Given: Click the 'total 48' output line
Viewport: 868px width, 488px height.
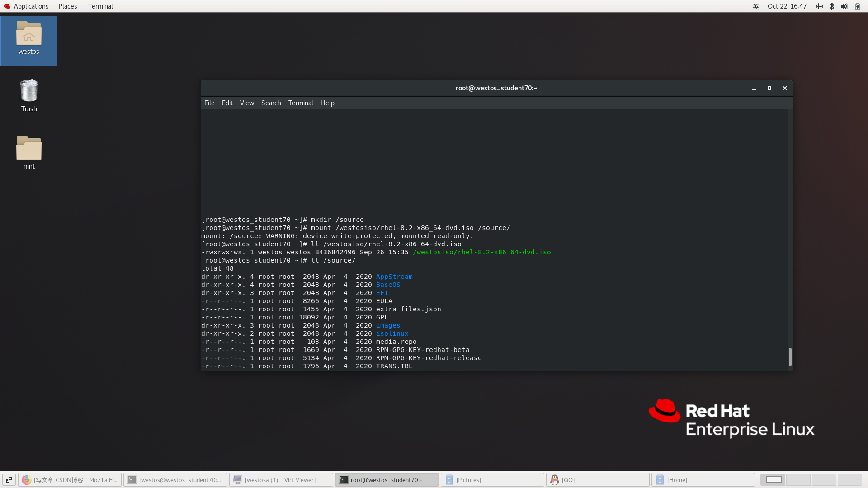Looking at the screenshot, I should tap(217, 269).
